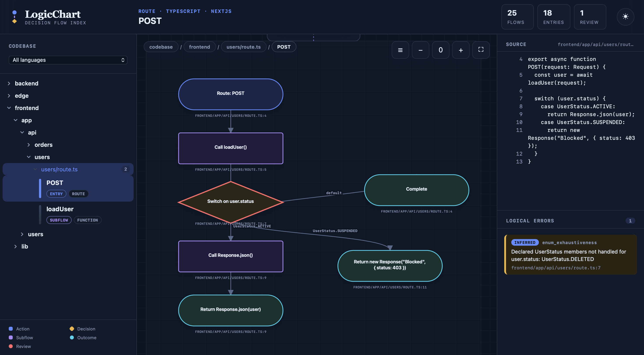Zoom in with the plus button
This screenshot has height=355, width=644.
click(461, 50)
